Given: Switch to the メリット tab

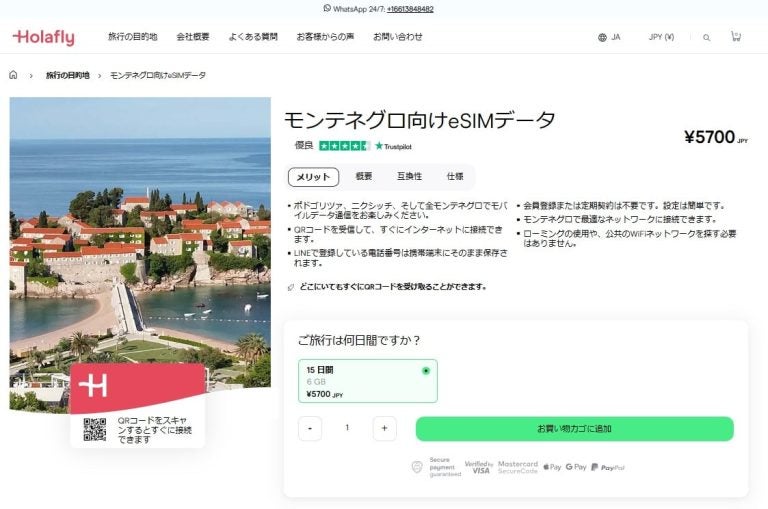Looking at the screenshot, I should (313, 177).
